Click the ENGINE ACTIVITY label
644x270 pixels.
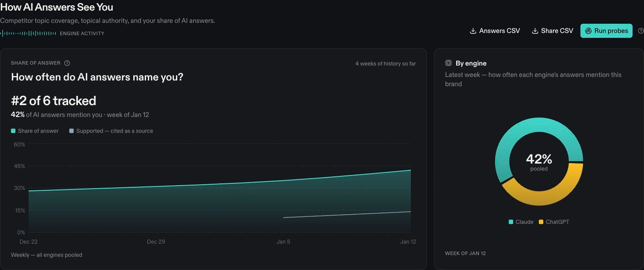(x=82, y=33)
